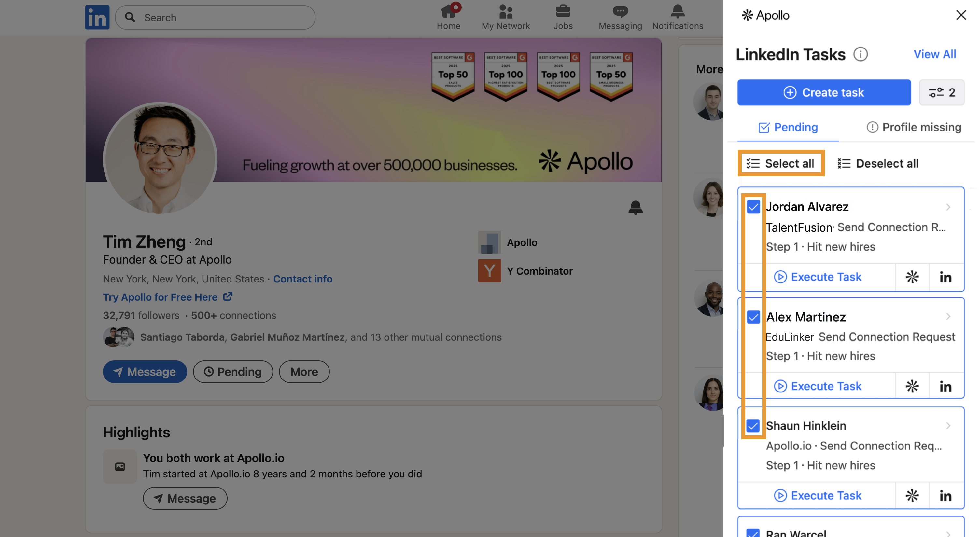
Task: Open Messaging in the top navigation
Action: click(620, 17)
